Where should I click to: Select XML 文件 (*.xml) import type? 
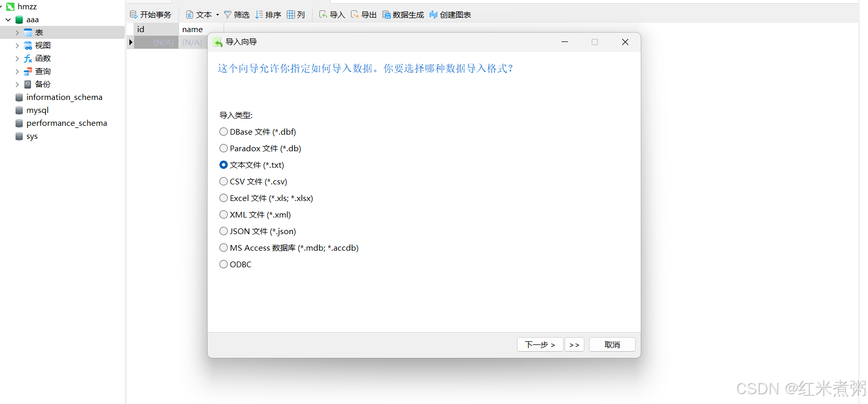click(x=224, y=214)
